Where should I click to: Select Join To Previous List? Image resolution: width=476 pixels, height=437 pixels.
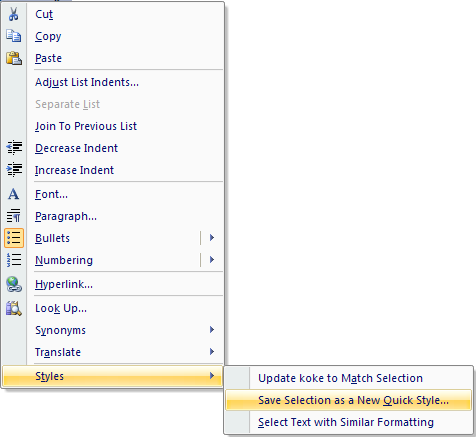(x=113, y=126)
